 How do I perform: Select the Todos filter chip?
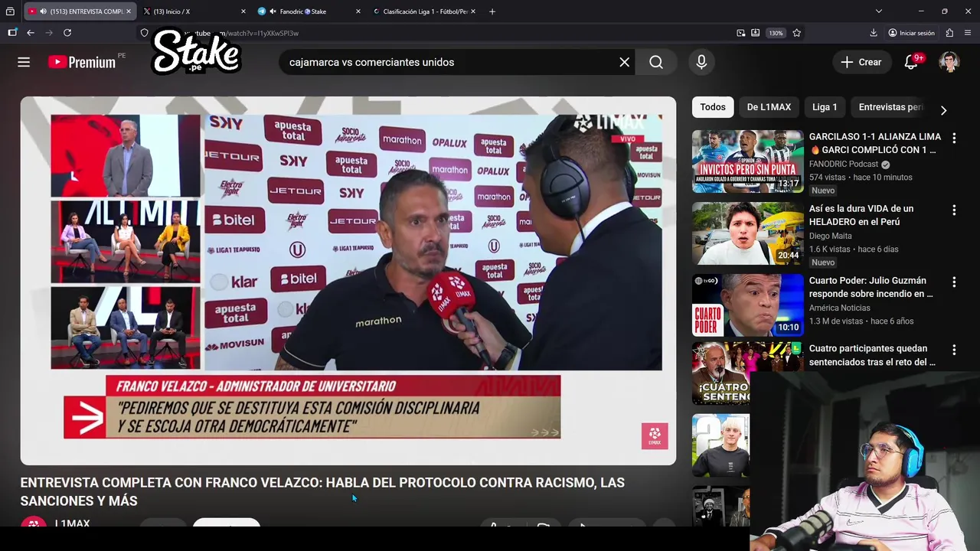(x=713, y=107)
